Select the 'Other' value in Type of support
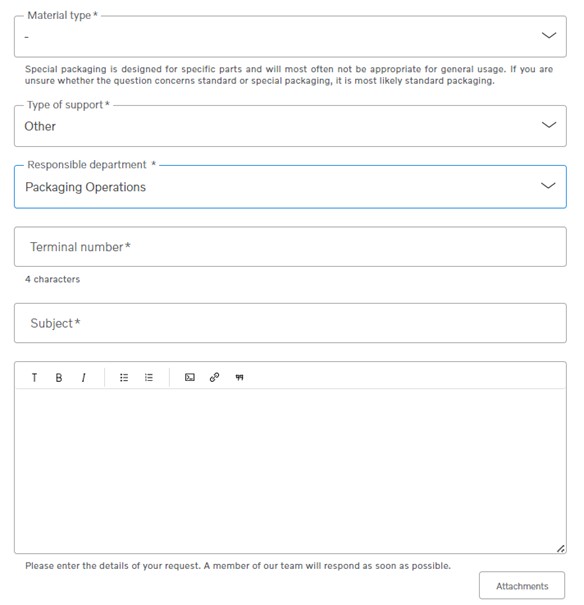Screen dimensions: 584x605 tap(40, 126)
